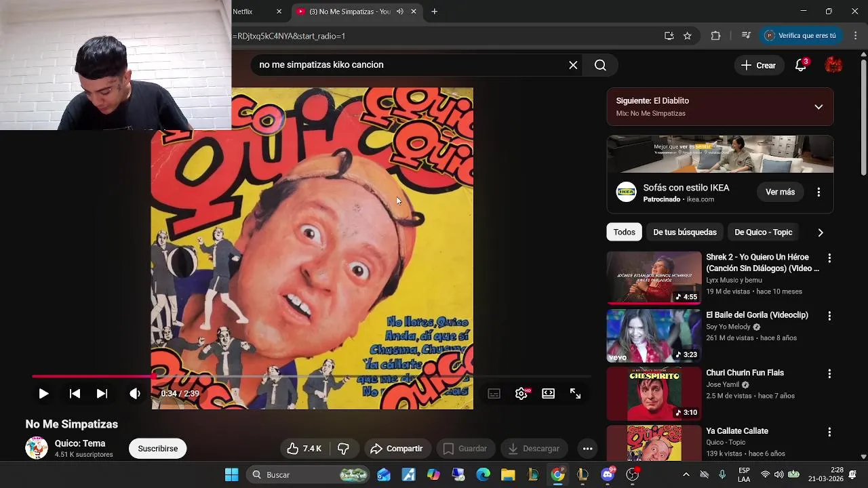Run the search with the magnifier button
This screenshot has width=868, height=488.
coord(600,65)
